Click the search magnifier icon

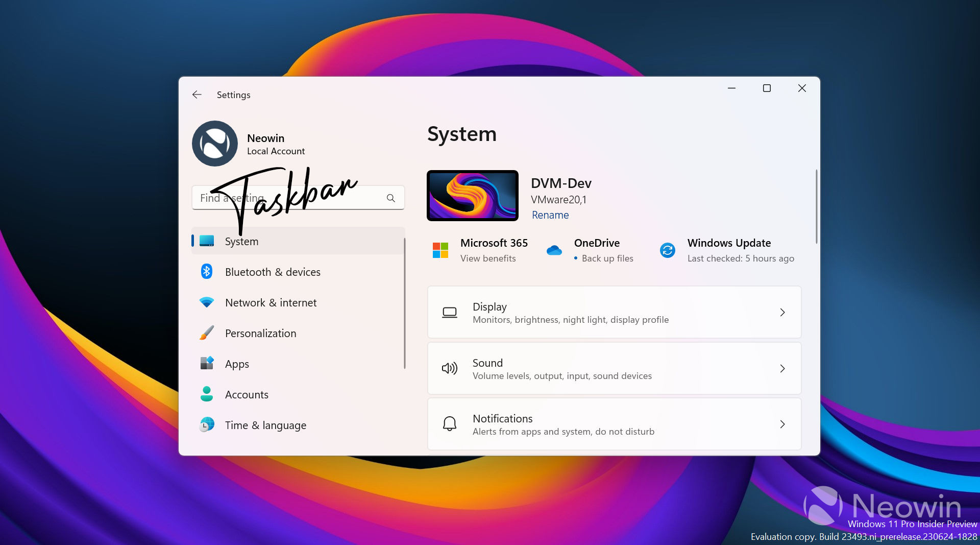pos(390,198)
